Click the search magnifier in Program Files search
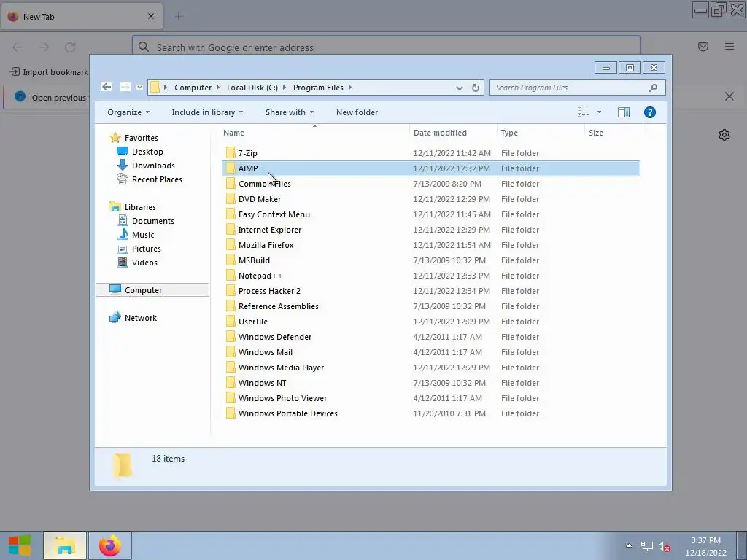 [653, 87]
